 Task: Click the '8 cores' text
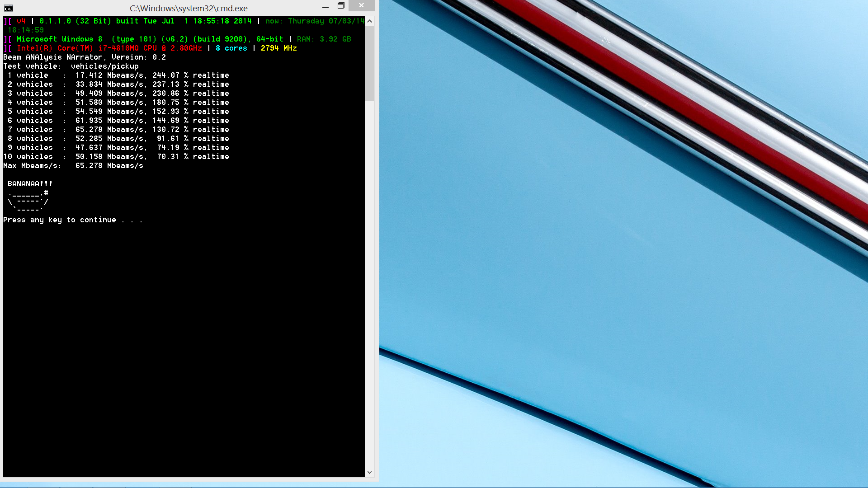pyautogui.click(x=231, y=48)
